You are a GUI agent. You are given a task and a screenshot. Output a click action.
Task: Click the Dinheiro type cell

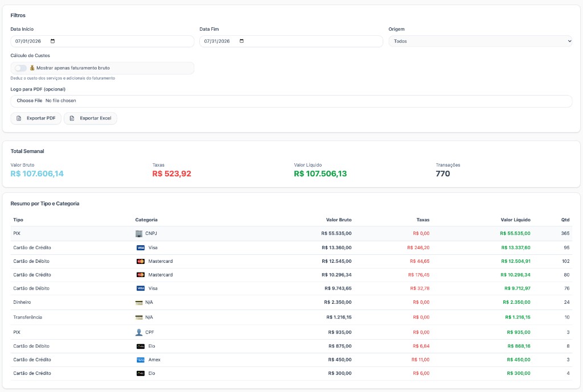pyautogui.click(x=22, y=303)
